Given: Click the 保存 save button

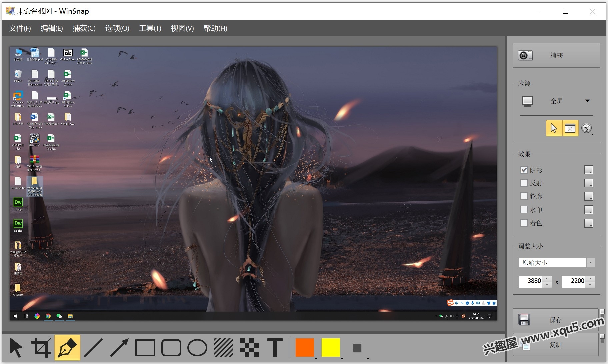Looking at the screenshot, I should (556, 320).
